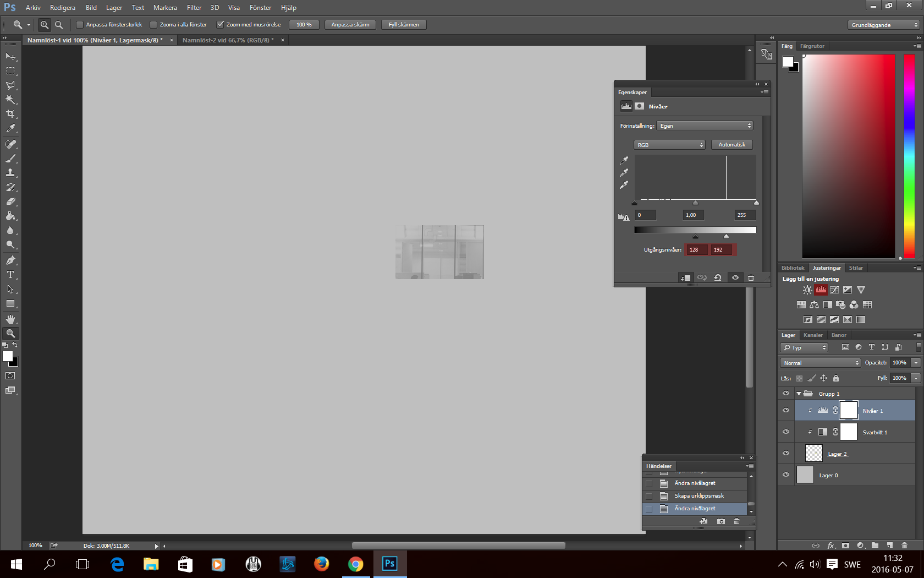Select the Clone Stamp tool
The image size is (924, 578).
point(10,173)
